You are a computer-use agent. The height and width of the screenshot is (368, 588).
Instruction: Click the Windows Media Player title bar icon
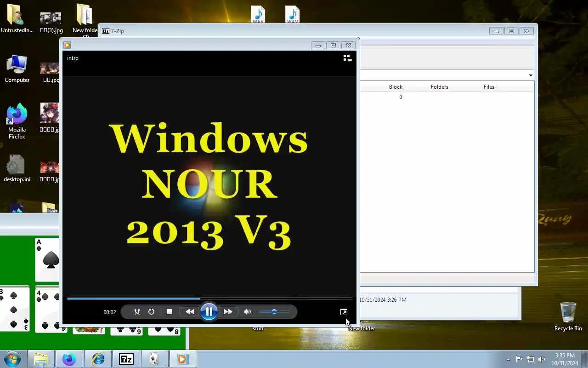click(x=67, y=45)
